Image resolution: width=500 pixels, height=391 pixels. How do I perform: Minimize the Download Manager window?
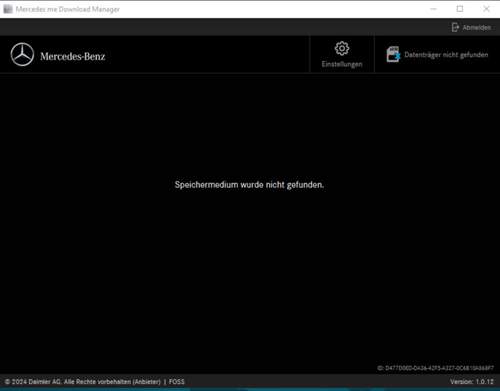click(433, 9)
